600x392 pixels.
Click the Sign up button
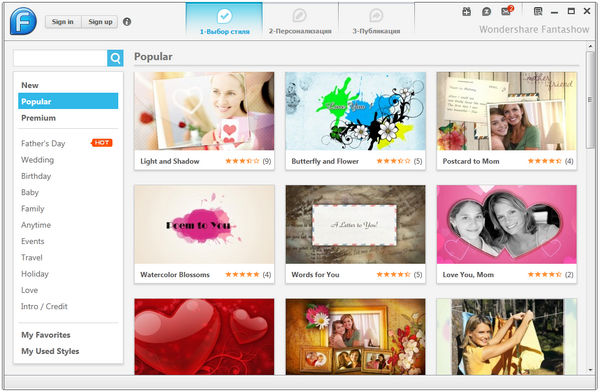[100, 22]
